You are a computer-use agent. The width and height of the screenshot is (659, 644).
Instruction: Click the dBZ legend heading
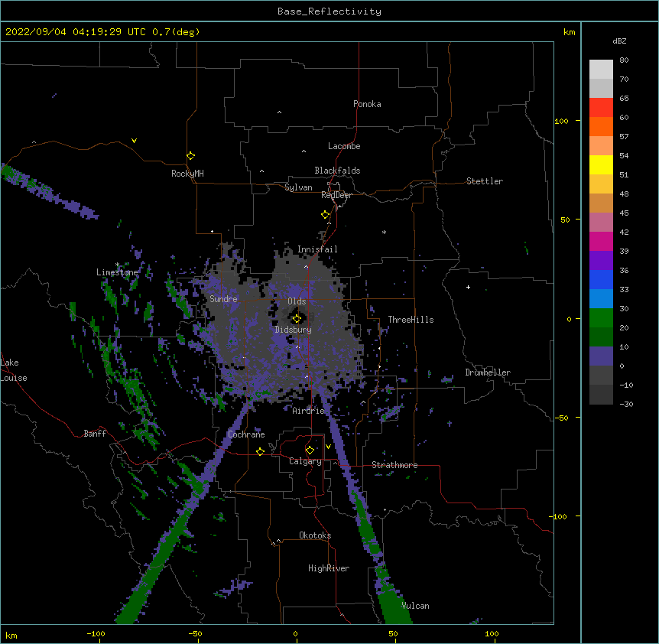click(619, 41)
